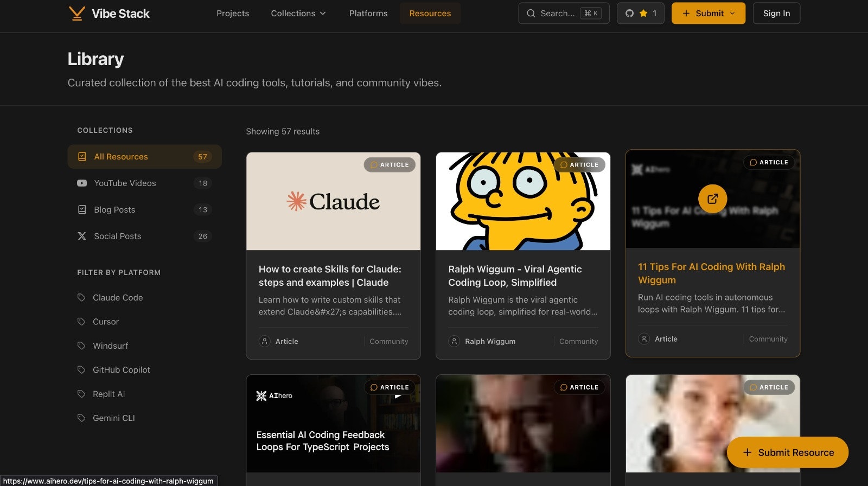Open the GitHub star counter icon
Image resolution: width=868 pixels, height=486 pixels.
[629, 14]
